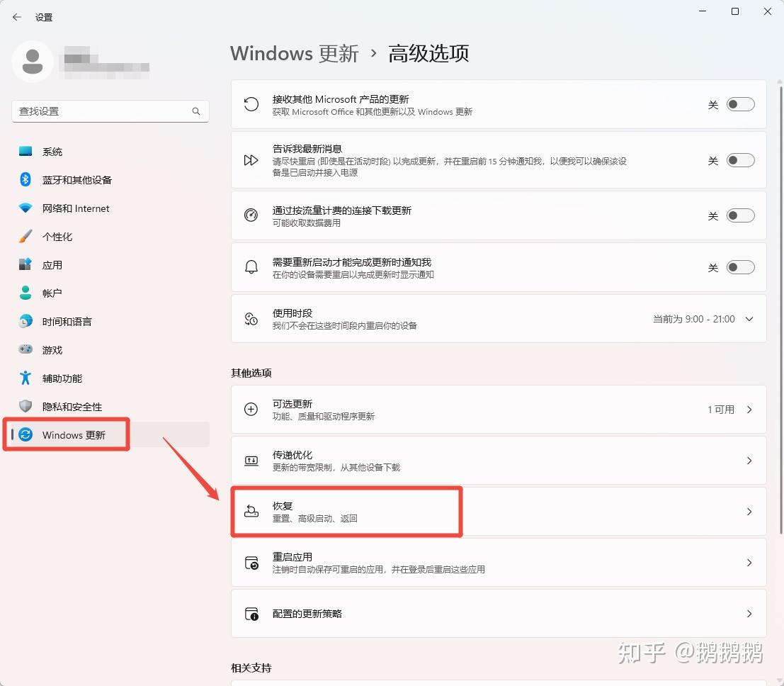Open the 恢复 option title
The image size is (784, 686).
click(283, 506)
